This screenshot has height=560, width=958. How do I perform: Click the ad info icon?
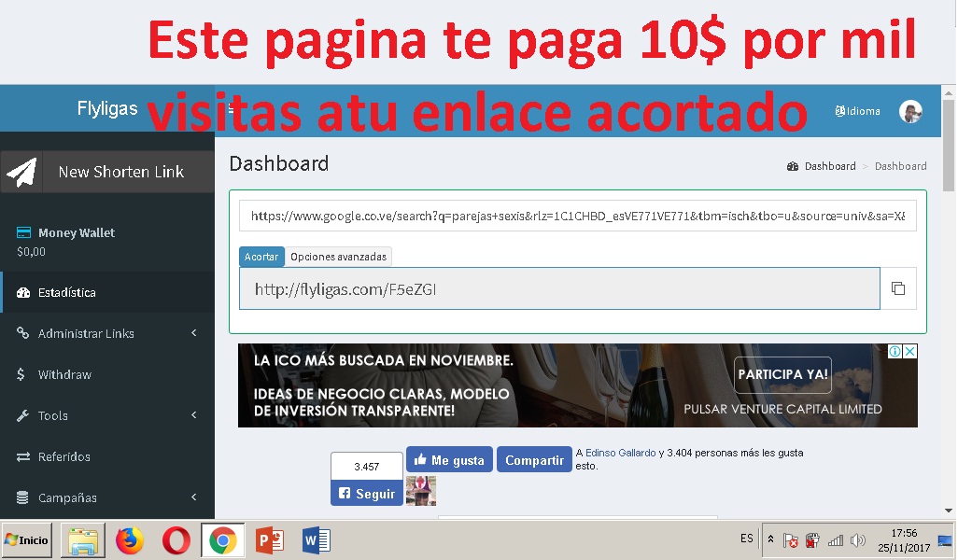895,351
